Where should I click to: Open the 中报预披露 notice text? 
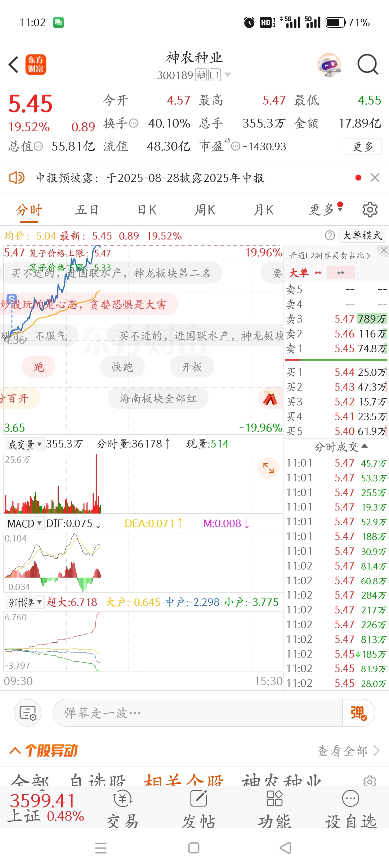coord(150,178)
